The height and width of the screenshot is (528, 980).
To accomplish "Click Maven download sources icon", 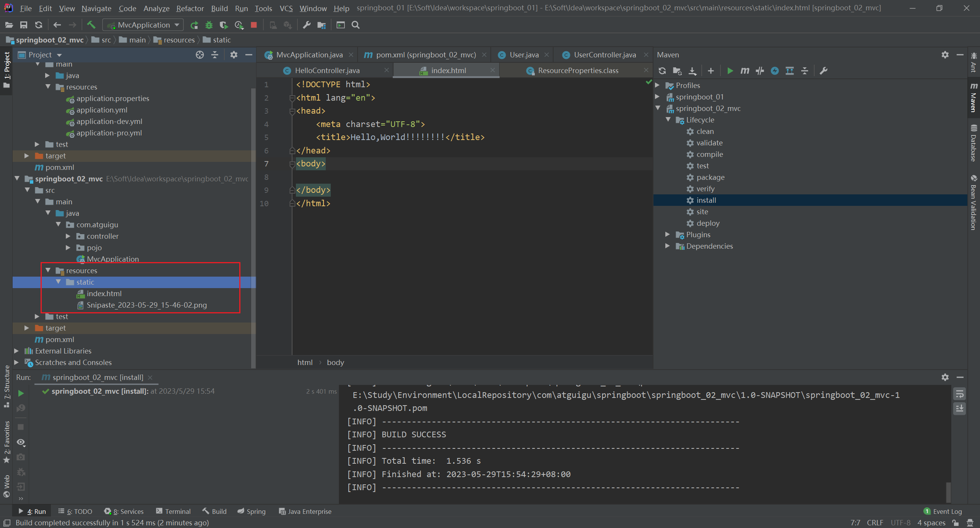I will (693, 71).
